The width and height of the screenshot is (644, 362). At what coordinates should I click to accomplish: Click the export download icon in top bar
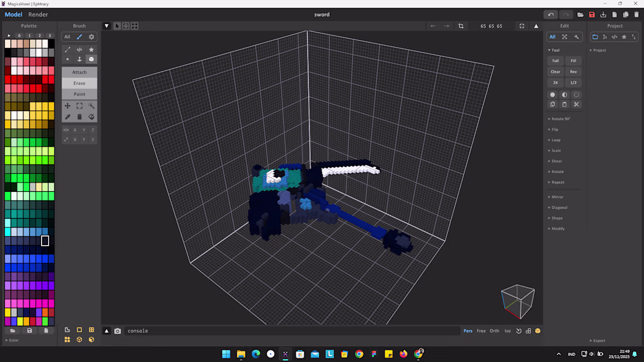[603, 15]
